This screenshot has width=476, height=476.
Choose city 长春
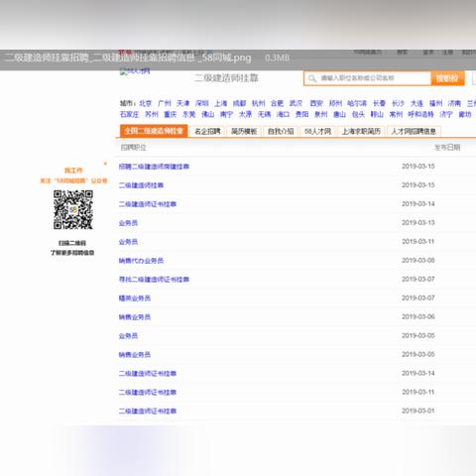click(x=379, y=103)
